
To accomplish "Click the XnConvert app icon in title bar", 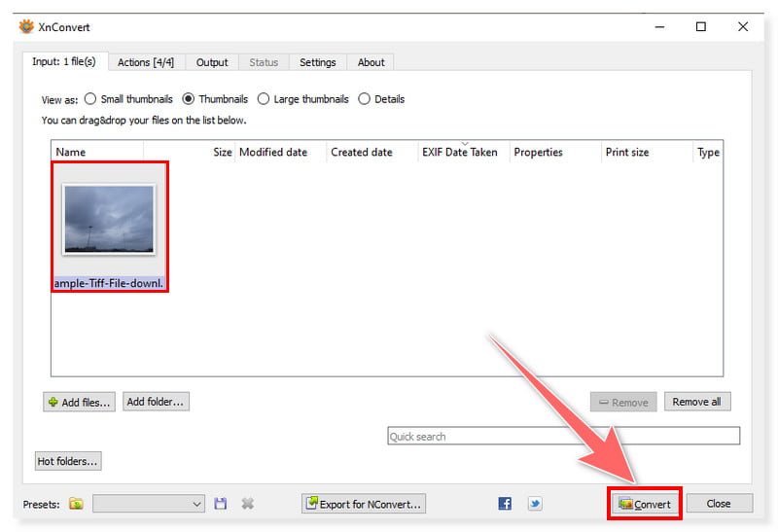I will click(x=26, y=27).
